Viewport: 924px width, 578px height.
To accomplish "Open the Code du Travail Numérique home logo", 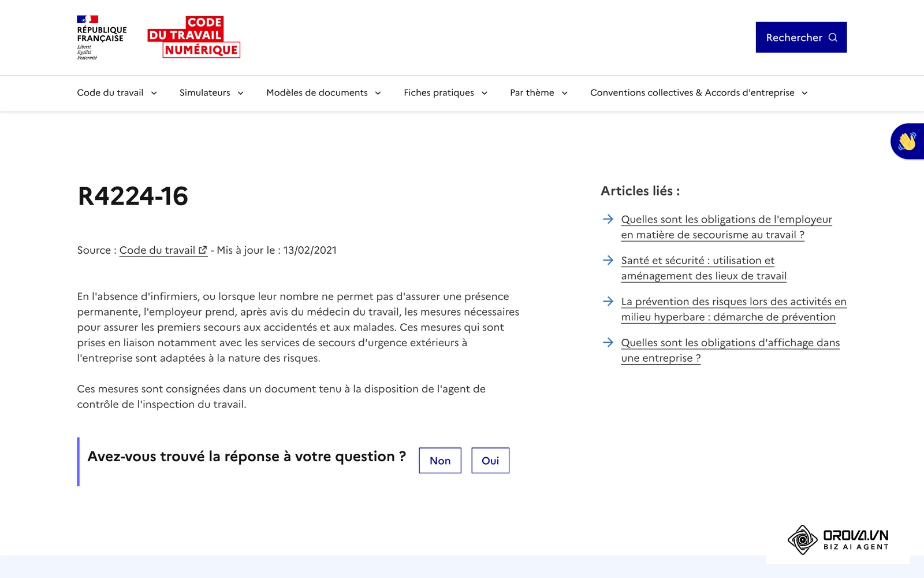I will pos(194,37).
